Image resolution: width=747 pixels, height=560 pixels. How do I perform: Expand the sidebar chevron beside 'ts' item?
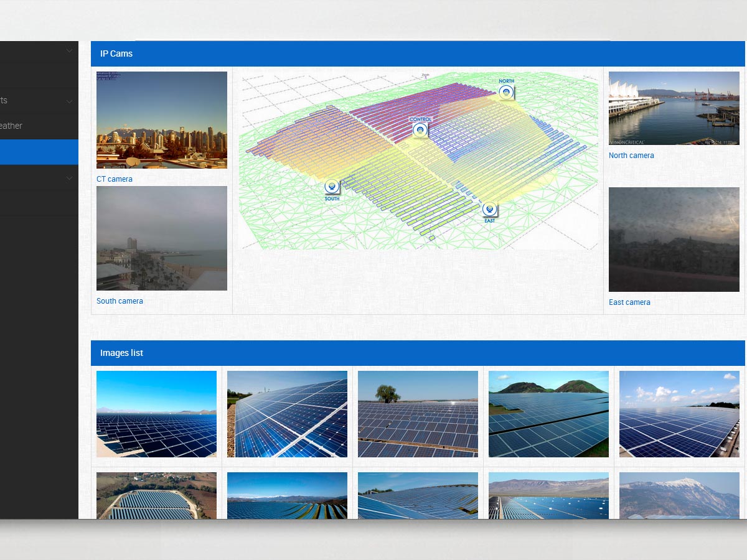point(70,101)
